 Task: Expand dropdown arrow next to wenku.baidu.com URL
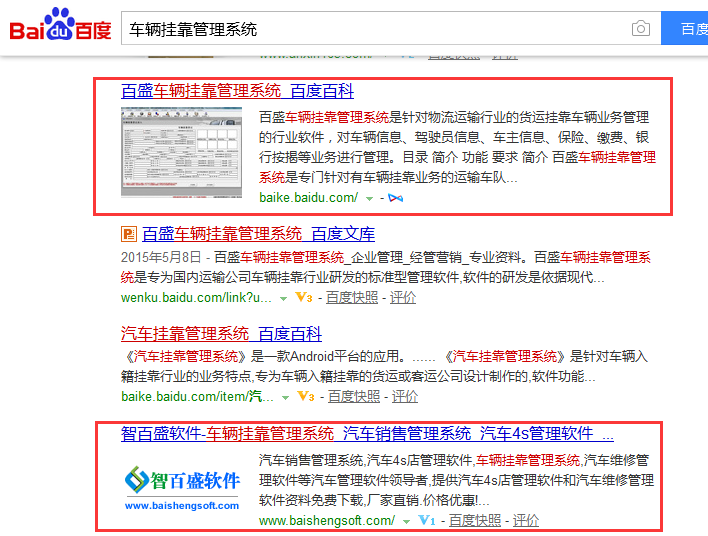[x=284, y=298]
